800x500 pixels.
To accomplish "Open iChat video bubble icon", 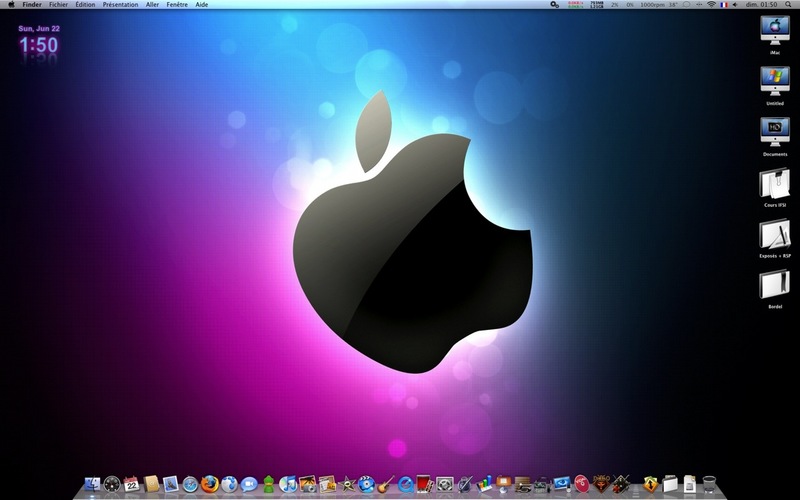I will (x=249, y=484).
